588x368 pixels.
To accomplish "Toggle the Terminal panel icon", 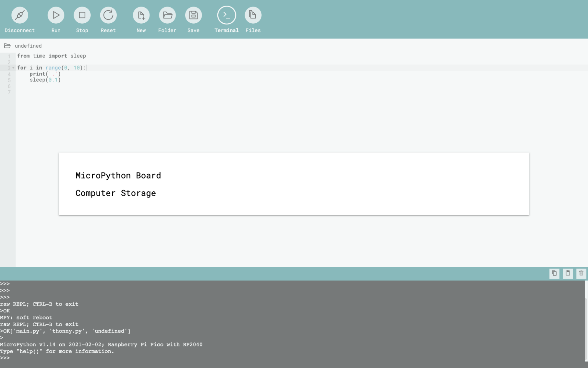I will [226, 15].
